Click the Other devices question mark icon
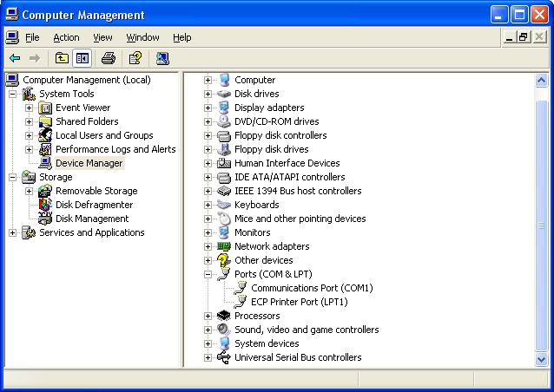The width and height of the screenshot is (554, 392). (x=224, y=260)
